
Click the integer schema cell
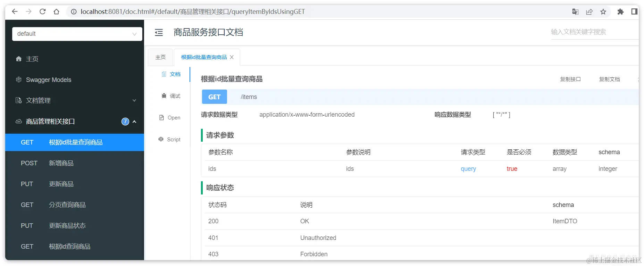pos(608,169)
